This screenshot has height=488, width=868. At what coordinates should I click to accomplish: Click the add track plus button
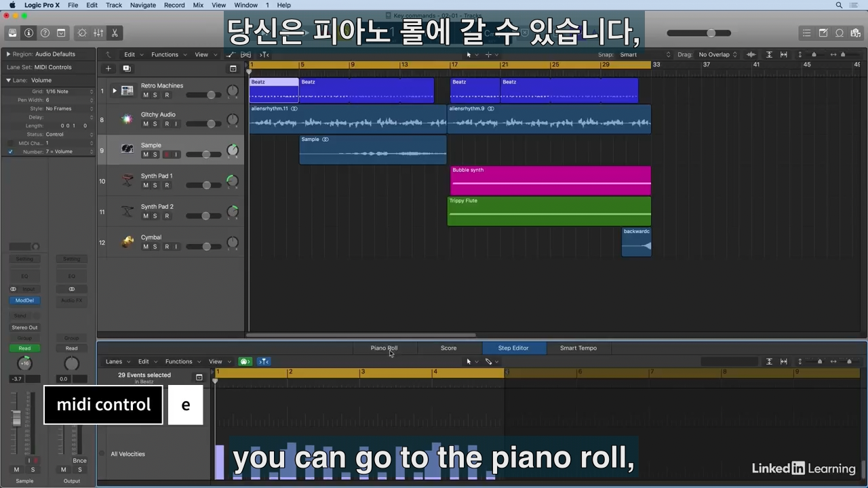pos(108,68)
